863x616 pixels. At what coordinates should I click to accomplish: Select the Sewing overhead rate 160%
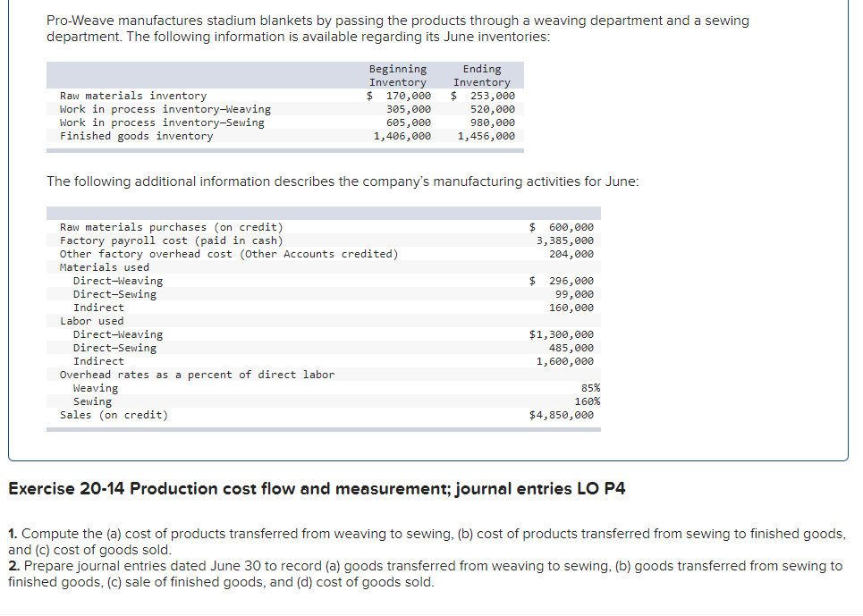(588, 401)
